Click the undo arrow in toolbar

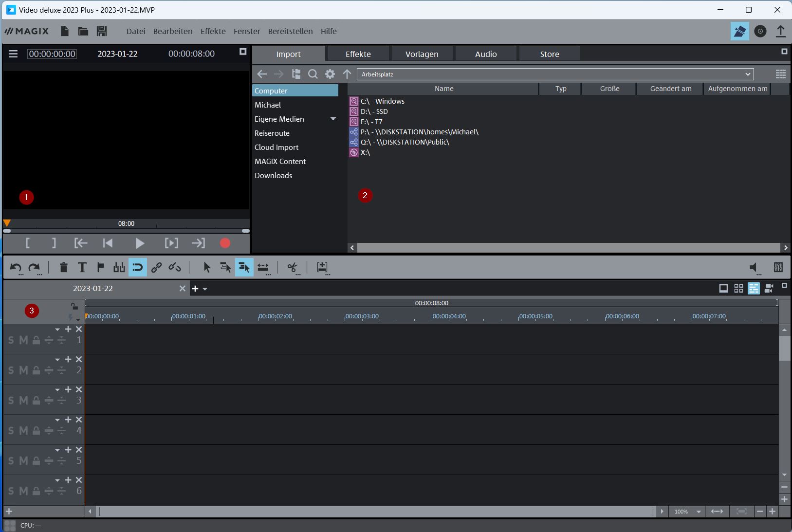tap(16, 267)
